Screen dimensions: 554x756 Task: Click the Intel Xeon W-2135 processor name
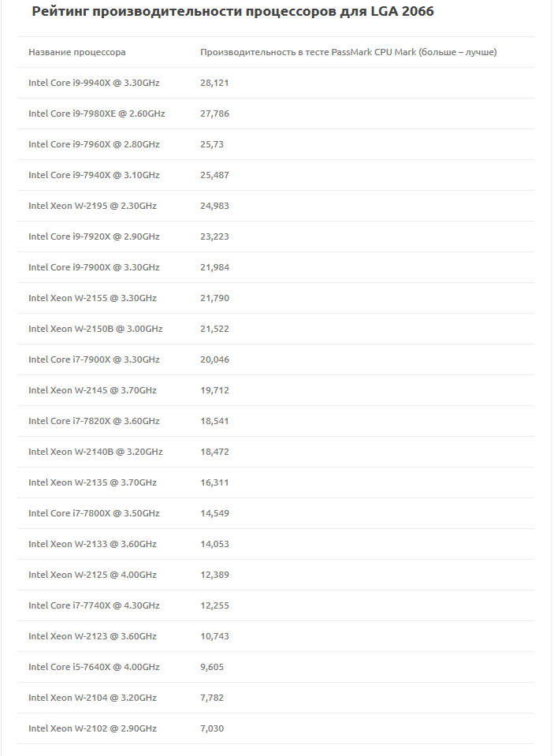[x=92, y=482]
